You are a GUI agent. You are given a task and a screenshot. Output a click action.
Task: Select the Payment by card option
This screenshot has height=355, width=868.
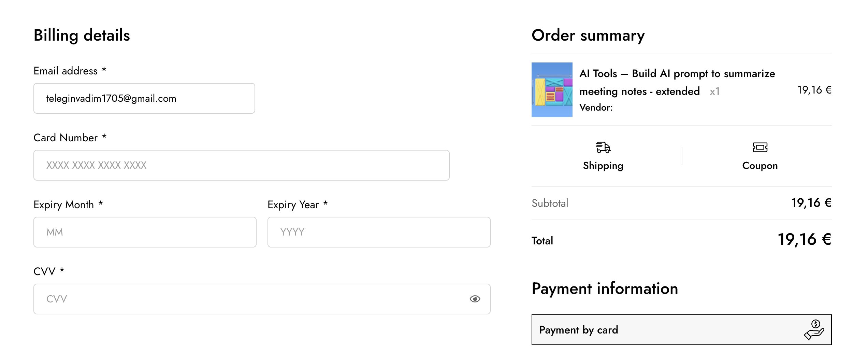pos(681,330)
